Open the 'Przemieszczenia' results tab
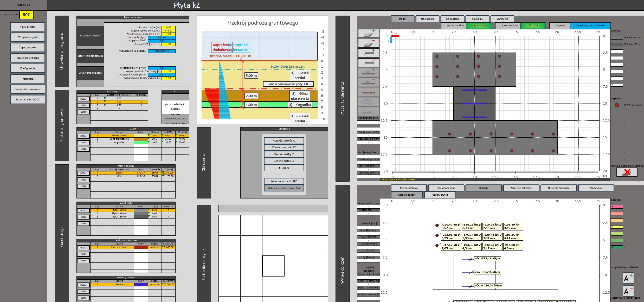This screenshot has width=644, height=302. pyautogui.click(x=409, y=188)
